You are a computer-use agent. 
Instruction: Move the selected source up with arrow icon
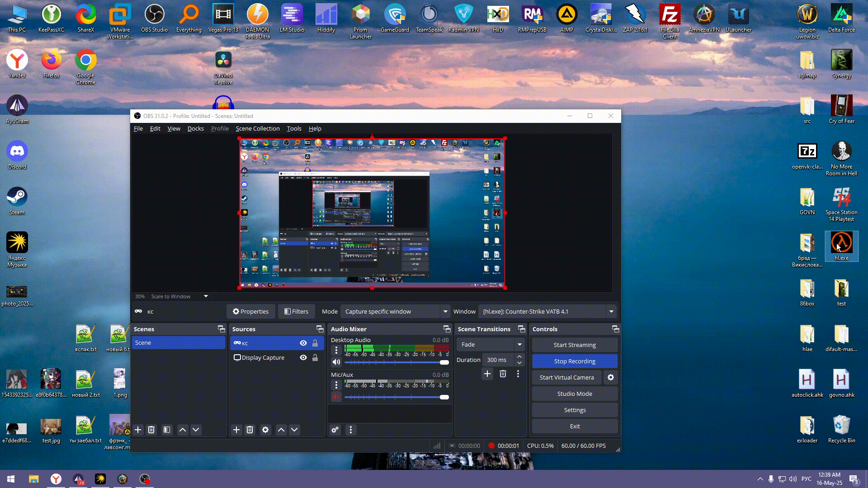(x=281, y=430)
